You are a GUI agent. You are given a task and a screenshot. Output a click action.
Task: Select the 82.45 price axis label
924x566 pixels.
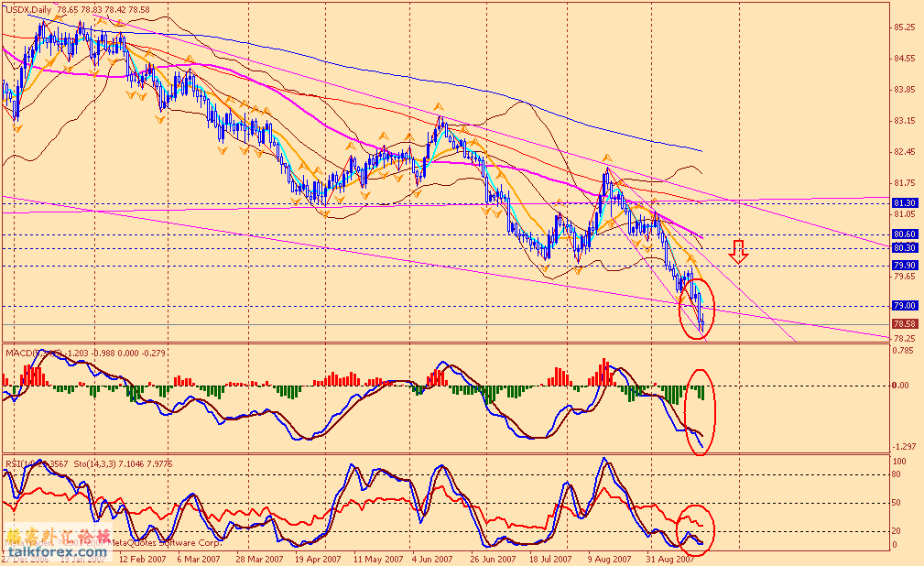(905, 152)
